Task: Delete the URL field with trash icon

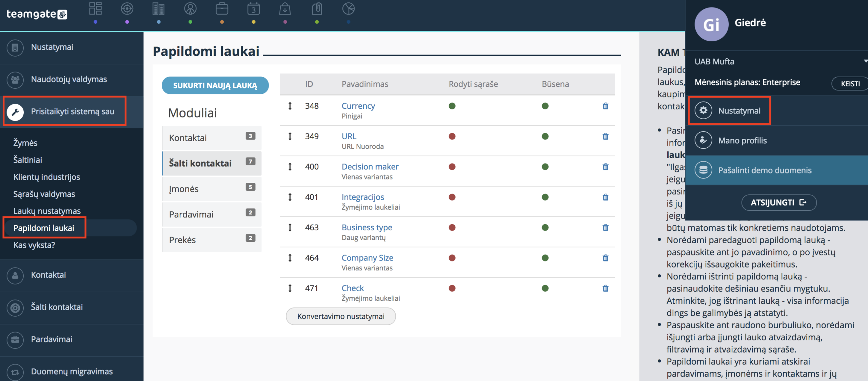Action: point(606,136)
